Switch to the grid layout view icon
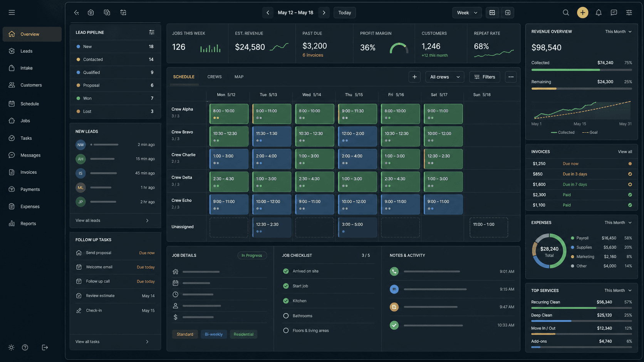The height and width of the screenshot is (362, 644). point(492,13)
